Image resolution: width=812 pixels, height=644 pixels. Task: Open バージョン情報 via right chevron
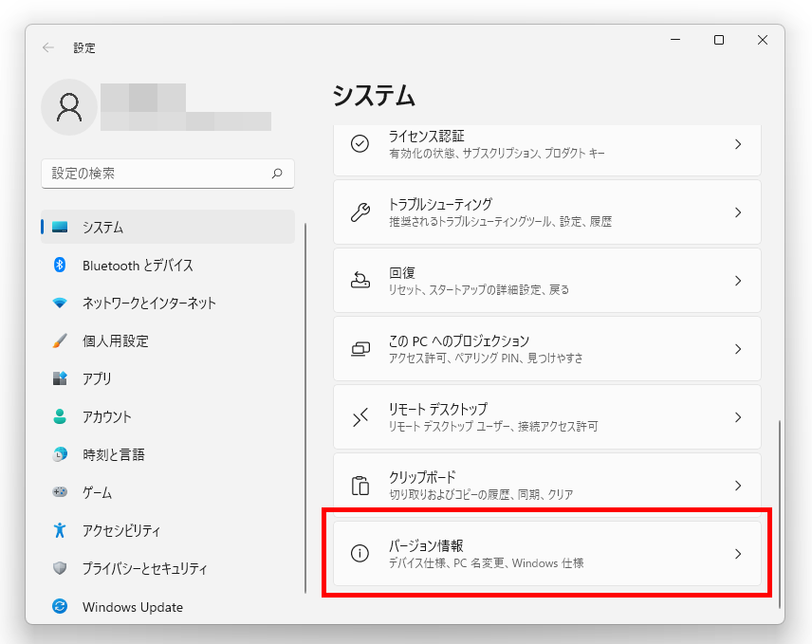(x=738, y=554)
